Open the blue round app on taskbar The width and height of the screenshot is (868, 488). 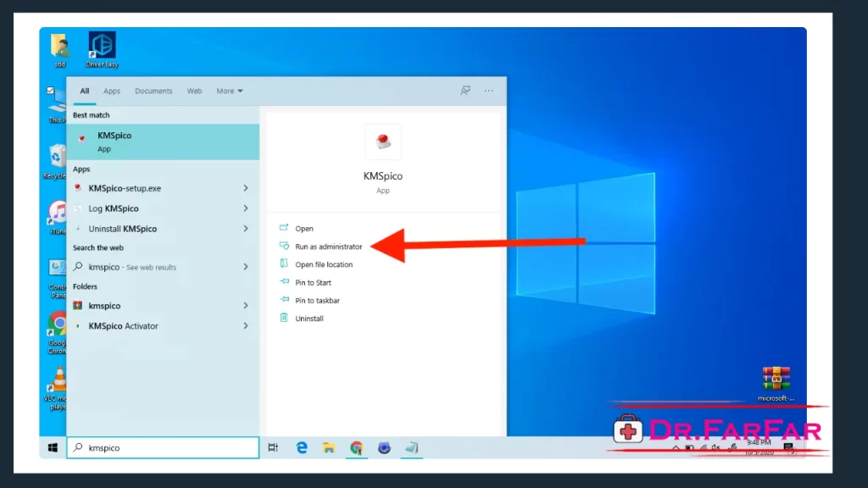[x=384, y=447]
